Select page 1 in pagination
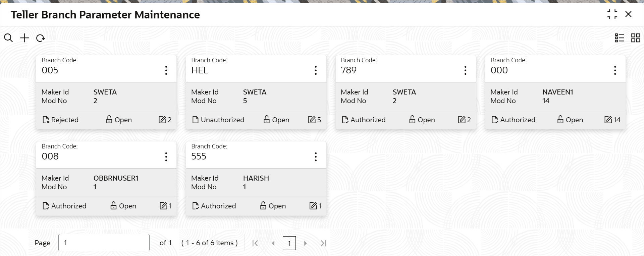Image resolution: width=644 pixels, height=256 pixels. click(x=289, y=243)
